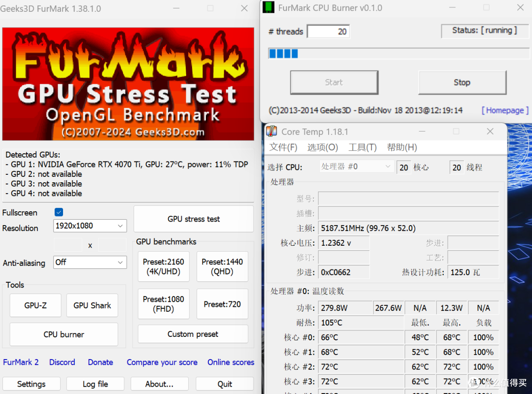Start the GPU stress test
The image size is (532, 394).
point(194,219)
